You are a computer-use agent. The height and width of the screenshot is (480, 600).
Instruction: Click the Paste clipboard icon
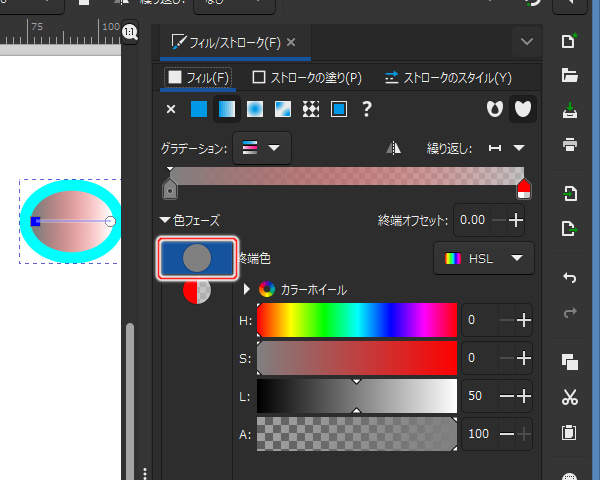point(569,433)
